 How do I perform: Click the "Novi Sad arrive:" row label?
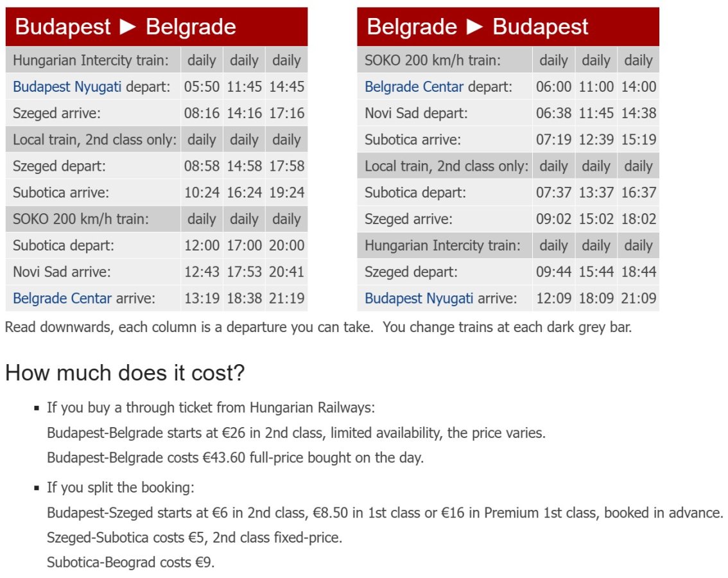pyautogui.click(x=62, y=272)
